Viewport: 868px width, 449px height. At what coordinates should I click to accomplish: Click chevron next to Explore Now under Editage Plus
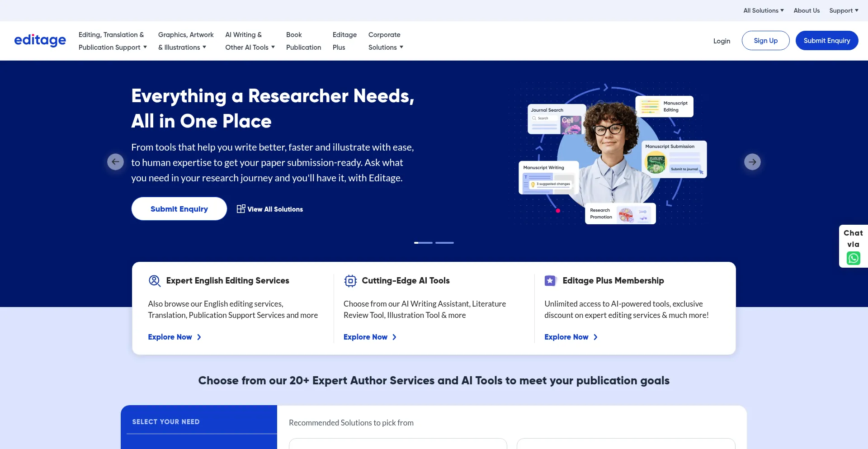(595, 337)
